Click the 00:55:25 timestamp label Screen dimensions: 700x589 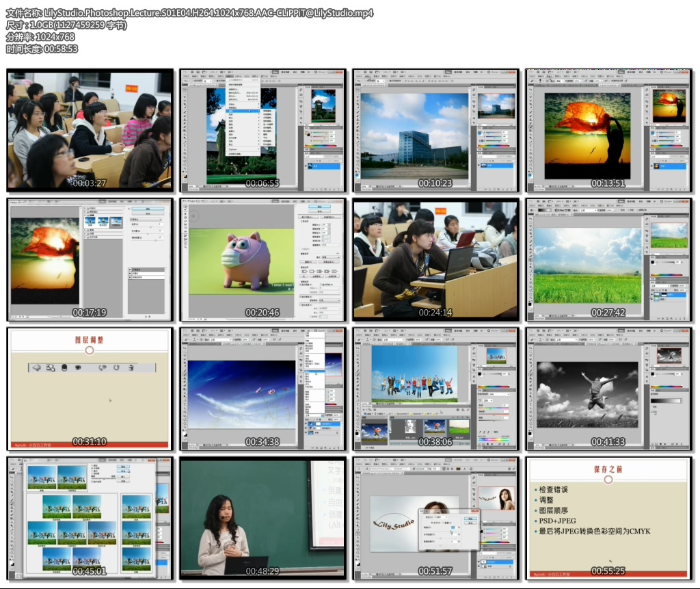tap(608, 571)
